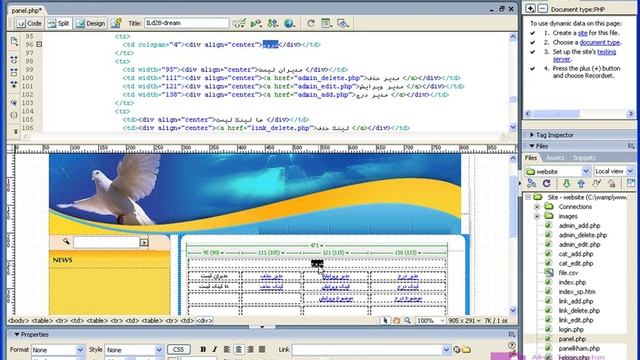Click the minus button in Bindings panel
This screenshot has height=360, width=640.
pos(542,9)
